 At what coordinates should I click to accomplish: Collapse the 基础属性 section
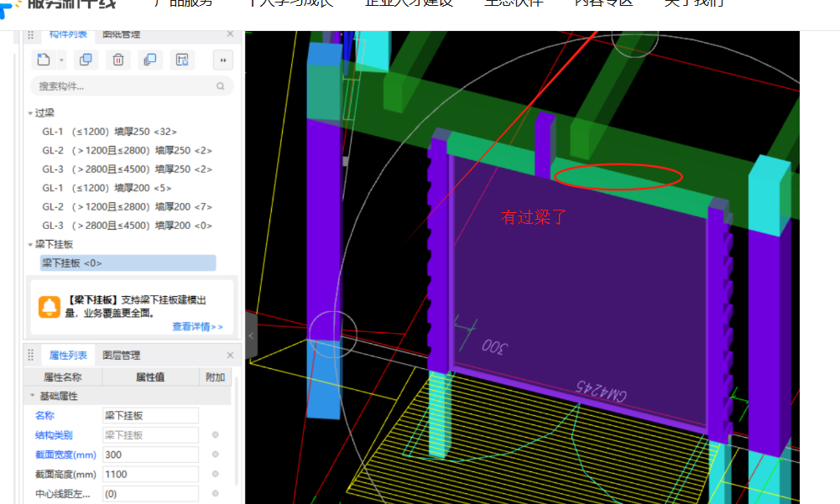click(x=32, y=396)
